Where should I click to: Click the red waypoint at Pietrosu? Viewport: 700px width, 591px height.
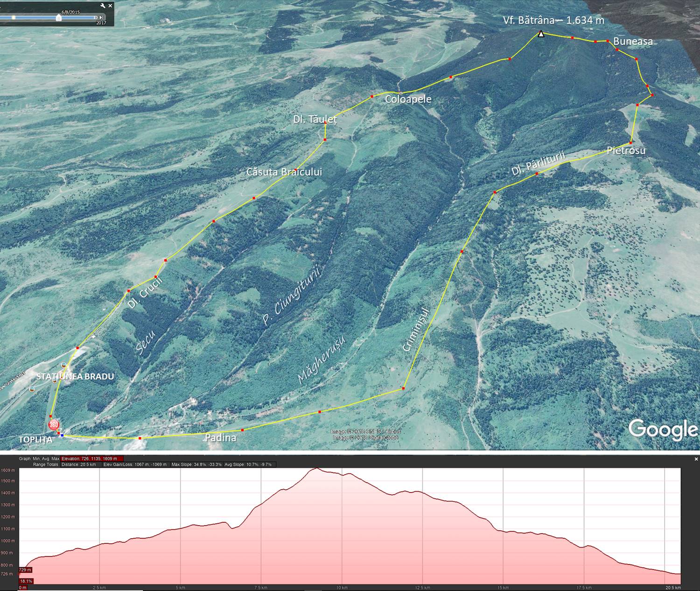coord(631,143)
